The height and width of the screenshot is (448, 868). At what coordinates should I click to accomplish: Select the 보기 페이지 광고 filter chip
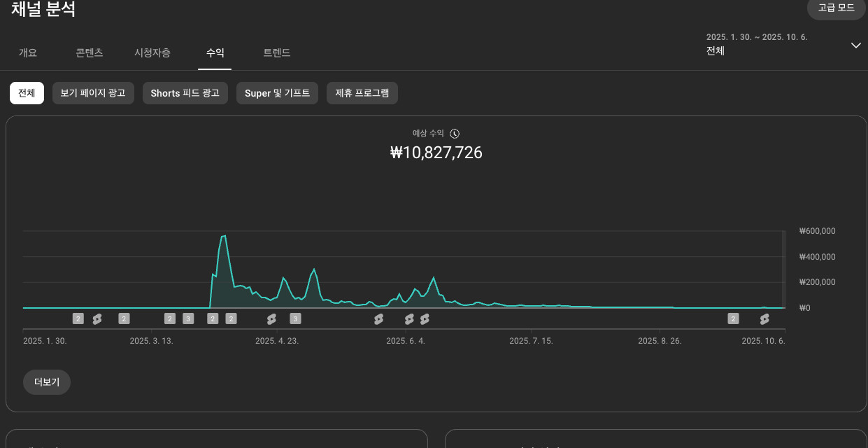93,93
